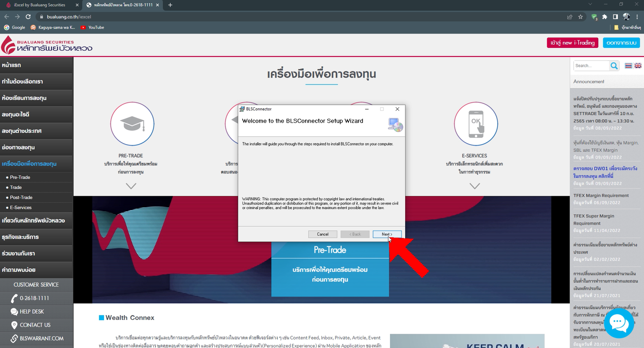Viewport: 644px width, 348px height.
Task: Click the Pre-Trade graduation cap icon
Action: [132, 124]
